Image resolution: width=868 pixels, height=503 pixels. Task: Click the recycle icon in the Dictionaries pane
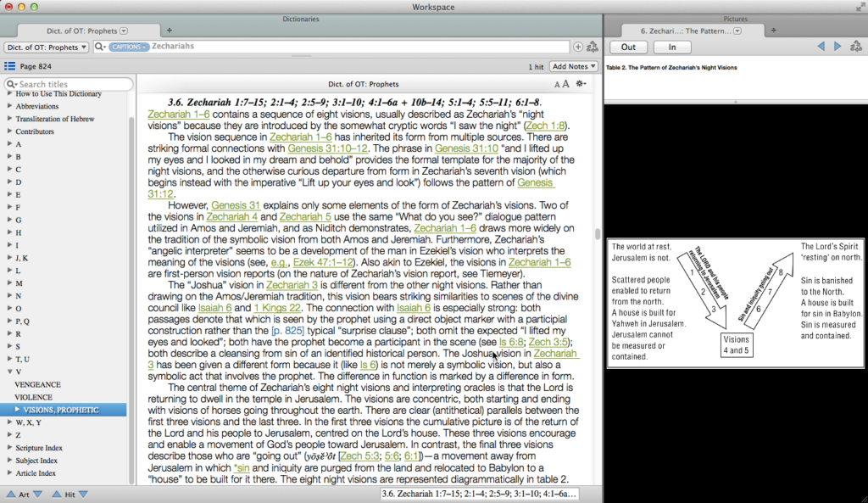(593, 47)
